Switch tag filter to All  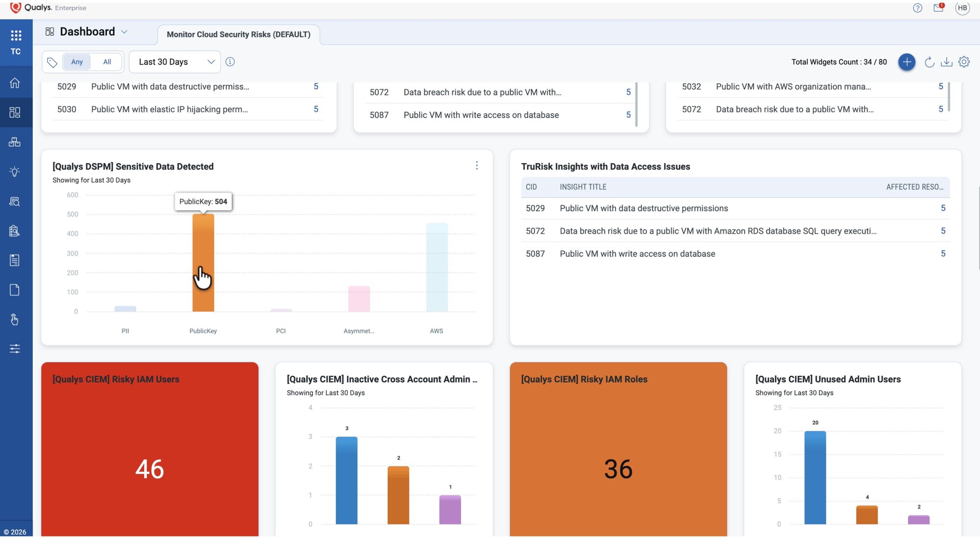click(107, 62)
